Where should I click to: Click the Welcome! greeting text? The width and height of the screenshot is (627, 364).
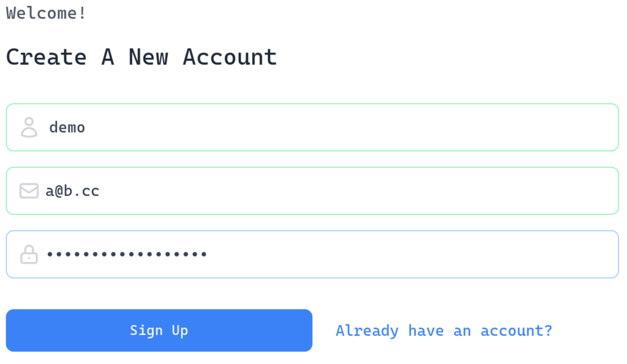pos(46,13)
